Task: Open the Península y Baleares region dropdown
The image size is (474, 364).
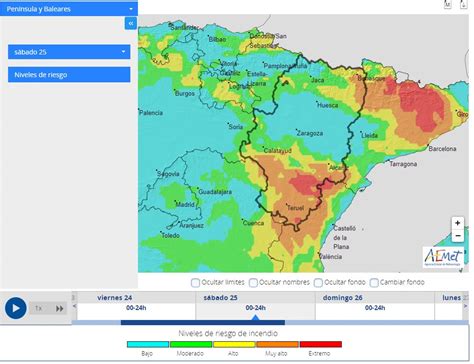Action: click(x=69, y=9)
